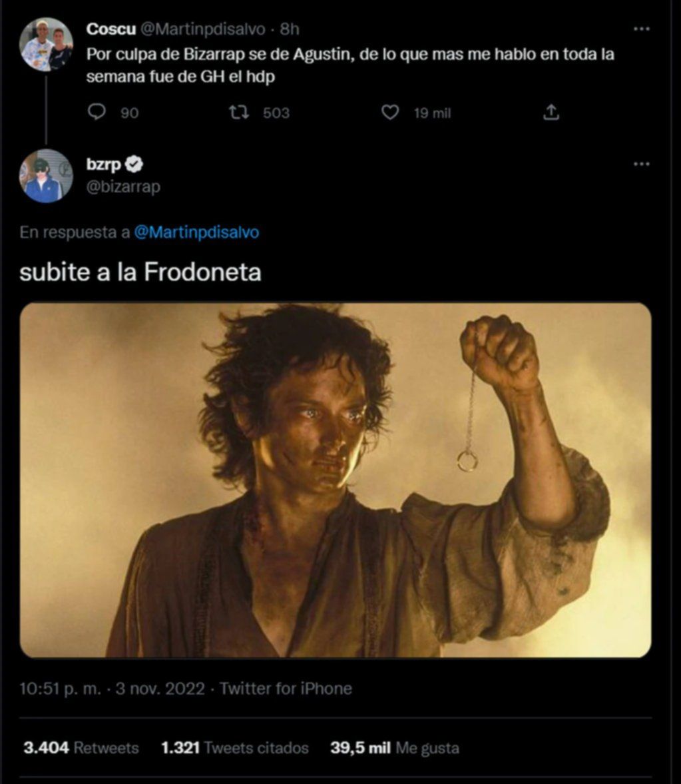Image resolution: width=681 pixels, height=784 pixels.
Task: Click the Coscu display name
Action: [x=109, y=30]
